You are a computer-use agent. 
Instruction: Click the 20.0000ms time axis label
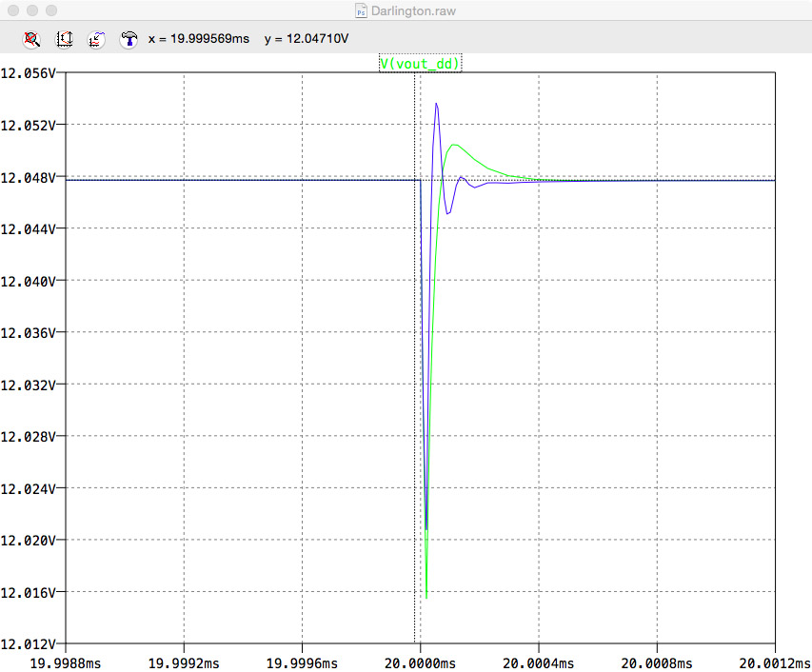point(420,663)
